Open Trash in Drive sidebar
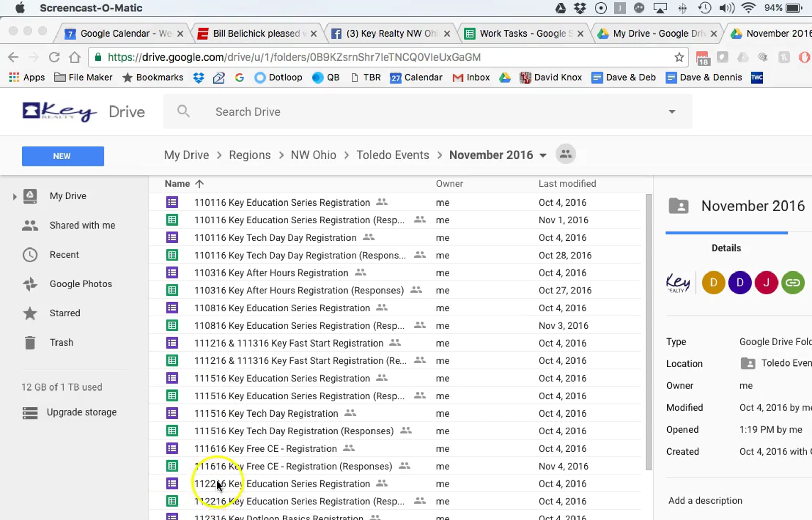812x520 pixels. (61, 342)
